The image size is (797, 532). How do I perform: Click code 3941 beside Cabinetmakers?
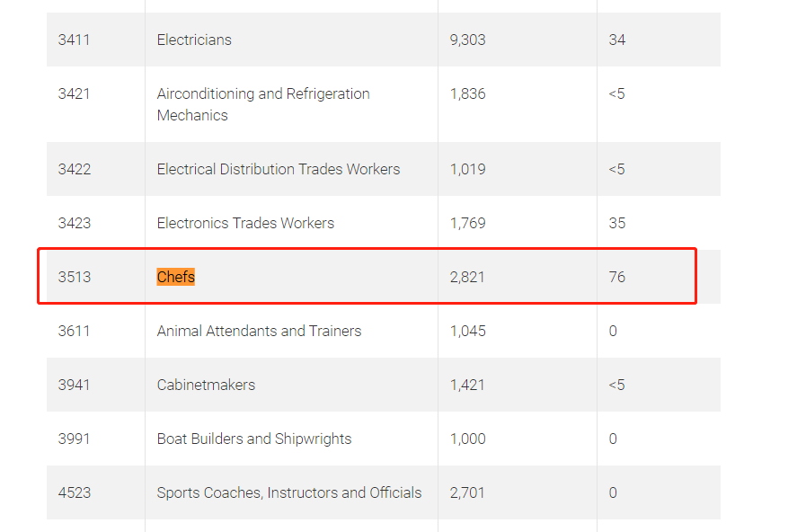[74, 385]
